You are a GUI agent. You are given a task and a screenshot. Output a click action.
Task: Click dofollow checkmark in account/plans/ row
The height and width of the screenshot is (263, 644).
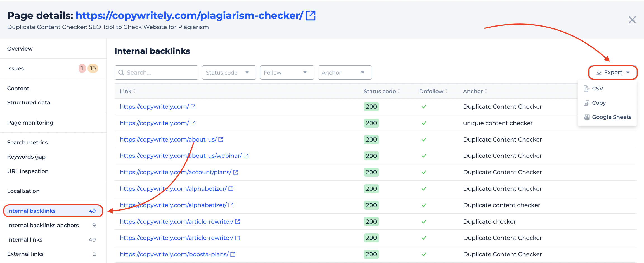pyautogui.click(x=424, y=172)
